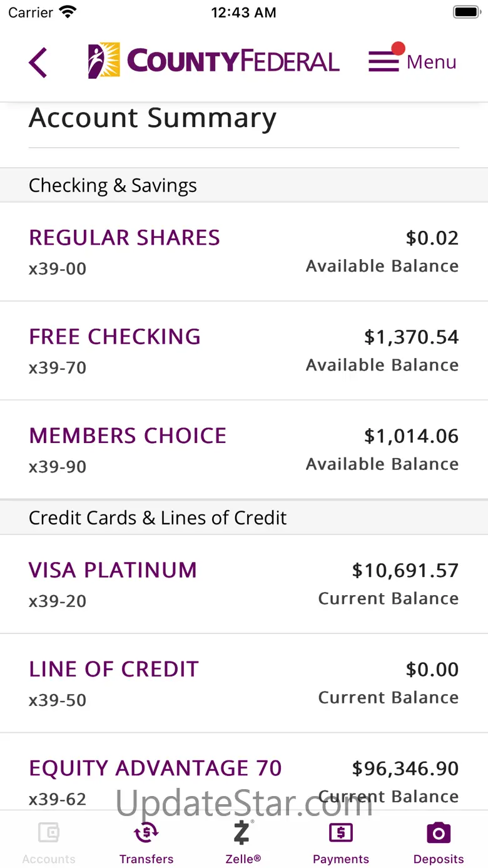Select the MEMBERS CHOICE account
This screenshot has height=868, width=488.
pyautogui.click(x=128, y=436)
